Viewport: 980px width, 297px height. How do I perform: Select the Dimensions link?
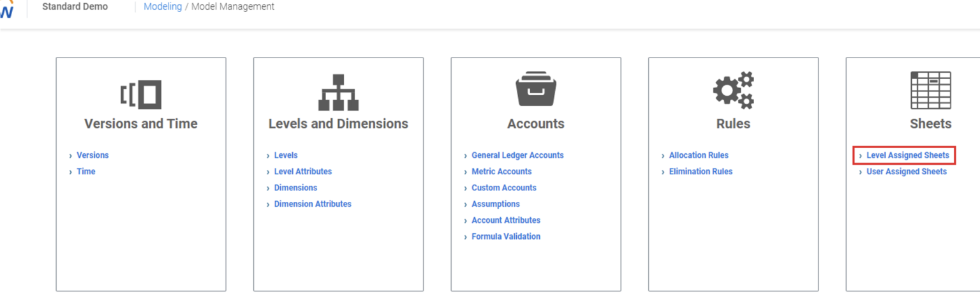tap(295, 188)
